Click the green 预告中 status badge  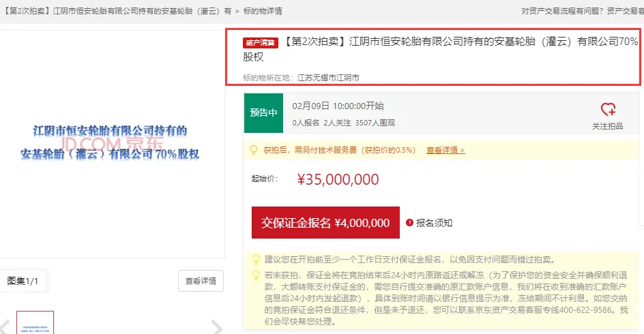point(264,113)
